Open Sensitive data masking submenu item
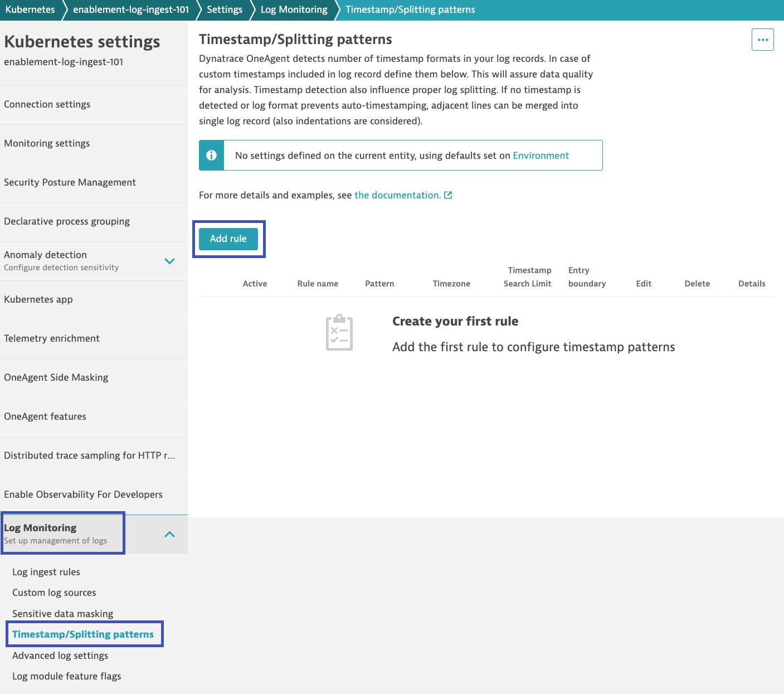The image size is (784, 694). (62, 614)
